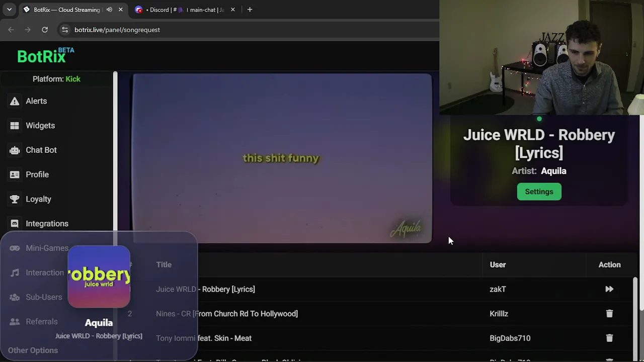Click the sidebar vertical scrollbar
The width and height of the screenshot is (644, 362).
(115, 151)
